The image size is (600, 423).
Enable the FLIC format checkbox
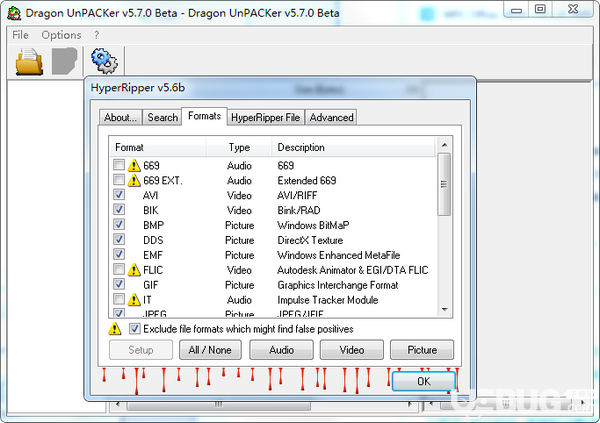[x=119, y=269]
